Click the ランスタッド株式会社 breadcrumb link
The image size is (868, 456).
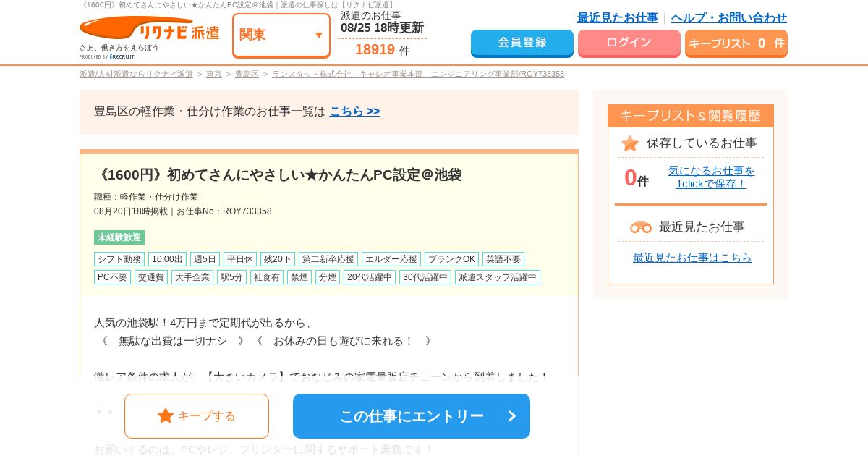418,74
